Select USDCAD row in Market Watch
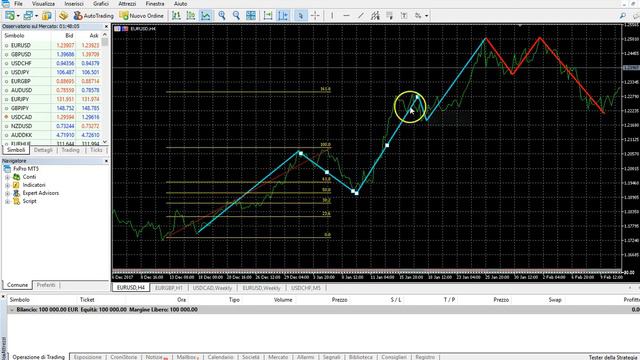Viewport: 640px width, 360px height. point(51,117)
